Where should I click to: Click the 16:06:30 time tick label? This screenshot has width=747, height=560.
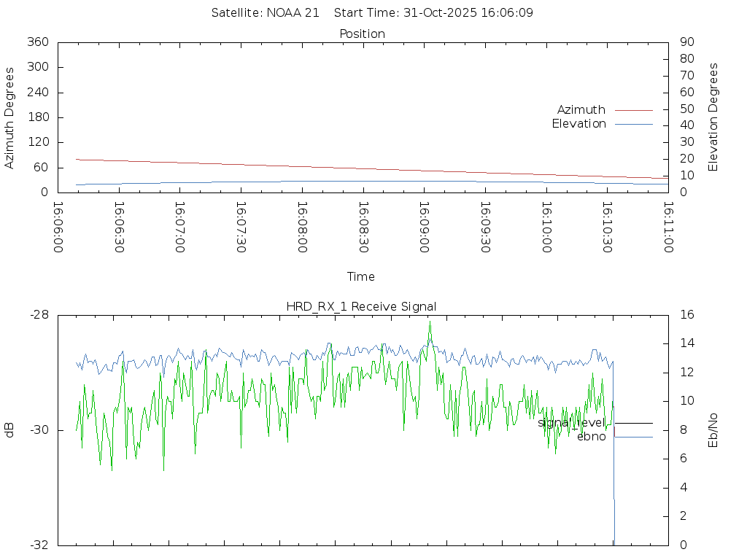pyautogui.click(x=120, y=227)
